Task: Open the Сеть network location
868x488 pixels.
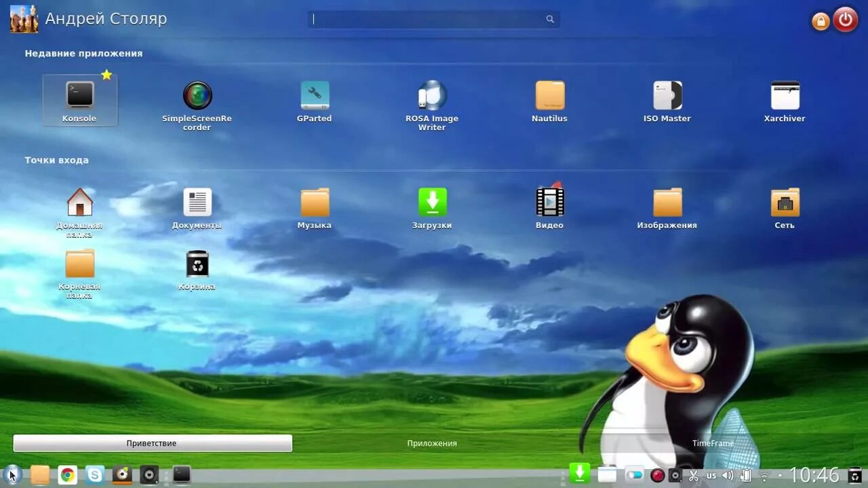Action: click(785, 202)
